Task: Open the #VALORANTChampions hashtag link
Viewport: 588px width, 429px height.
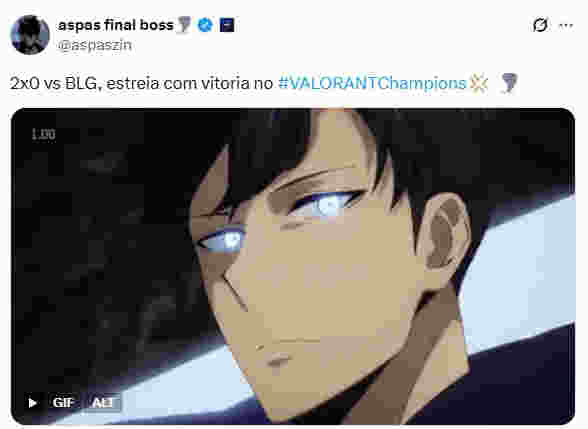Action: pyautogui.click(x=372, y=83)
